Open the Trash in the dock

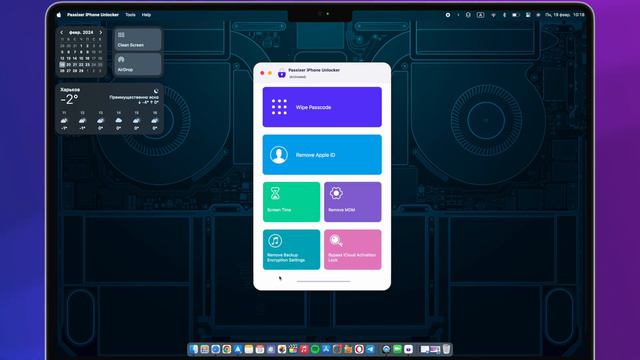point(446,349)
